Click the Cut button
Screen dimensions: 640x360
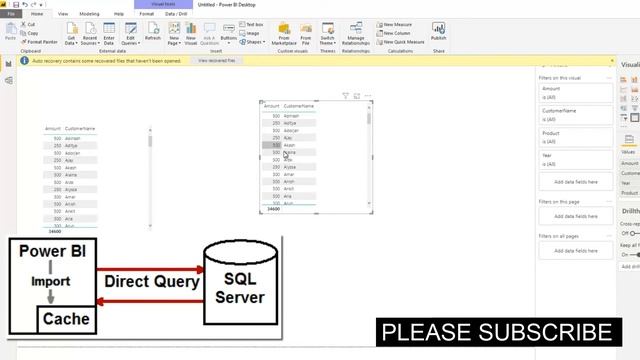point(28,24)
